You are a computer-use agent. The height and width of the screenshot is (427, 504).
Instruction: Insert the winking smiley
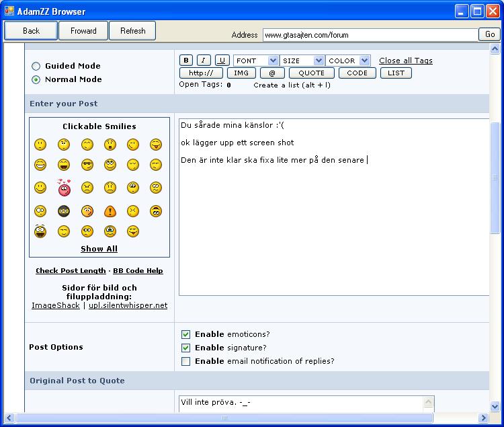(x=133, y=145)
